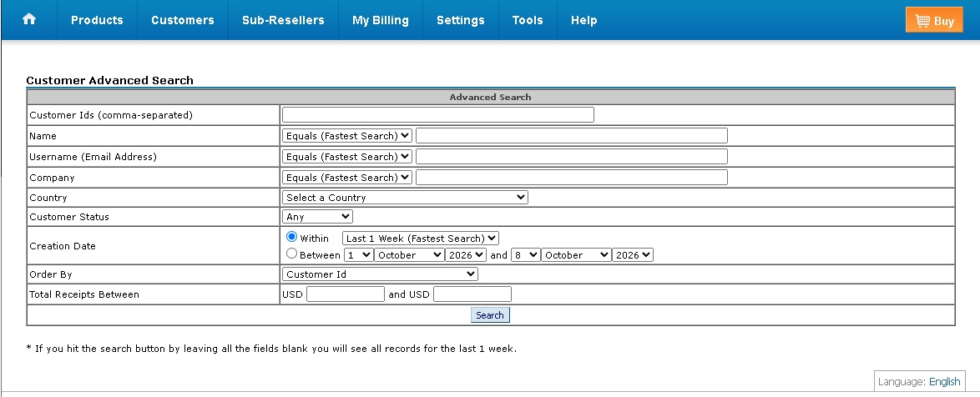980x397 pixels.
Task: Open the Settings menu
Action: tap(461, 20)
